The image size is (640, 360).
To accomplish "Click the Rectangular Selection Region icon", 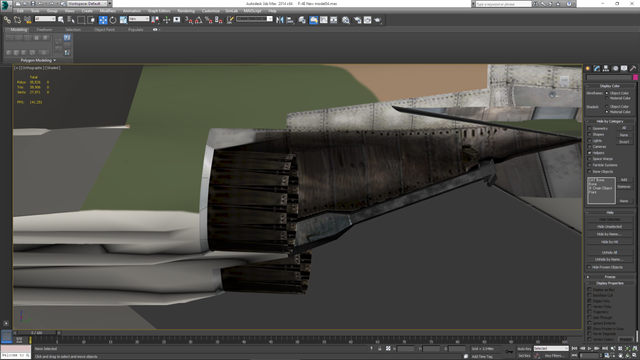I will click(x=81, y=20).
